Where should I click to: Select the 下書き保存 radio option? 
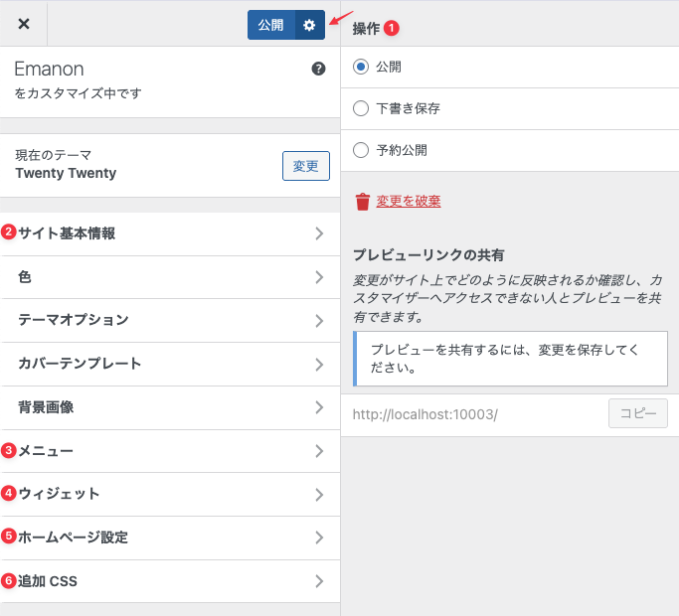click(361, 108)
